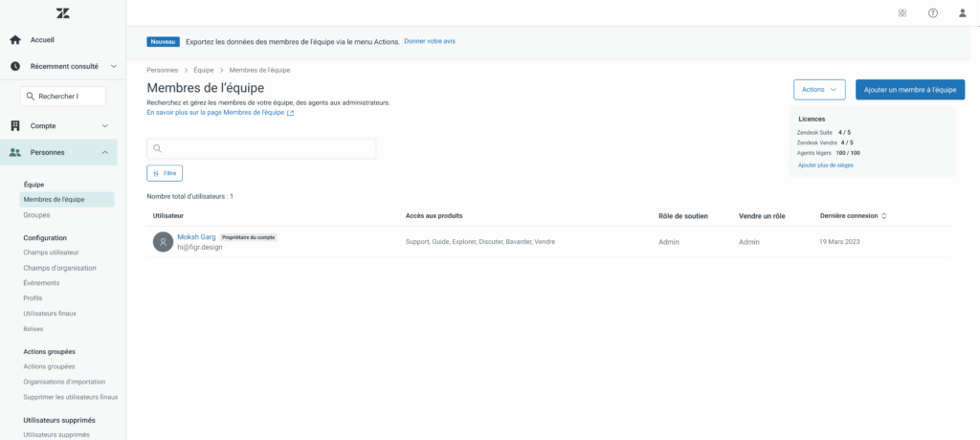Click Équipe breadcrumb
The width and height of the screenshot is (980, 440).
point(204,70)
